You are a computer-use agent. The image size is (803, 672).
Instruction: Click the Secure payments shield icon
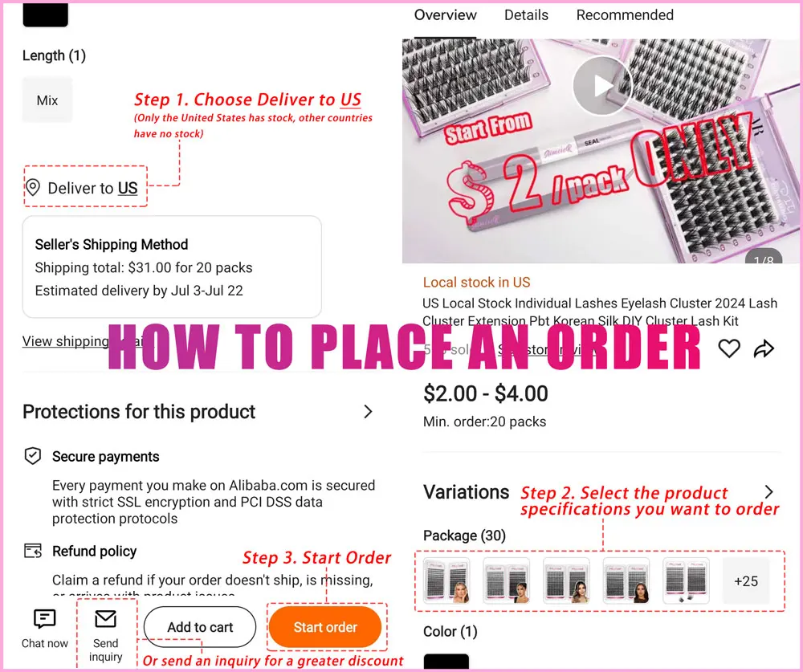[33, 456]
